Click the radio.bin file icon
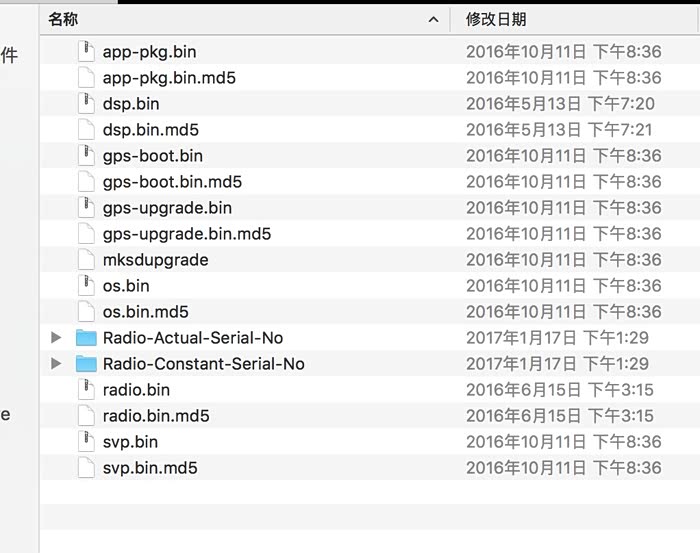The width and height of the screenshot is (700, 553). click(x=86, y=390)
